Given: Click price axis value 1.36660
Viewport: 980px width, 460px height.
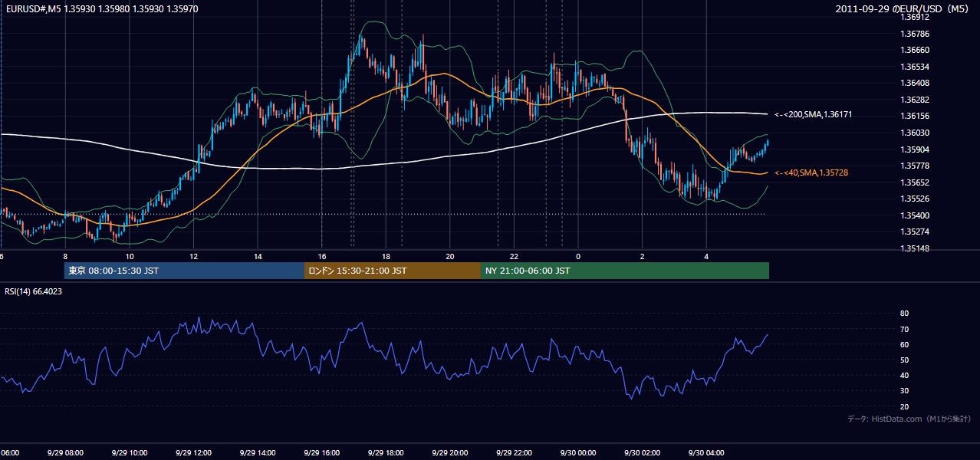Looking at the screenshot, I should point(915,50).
